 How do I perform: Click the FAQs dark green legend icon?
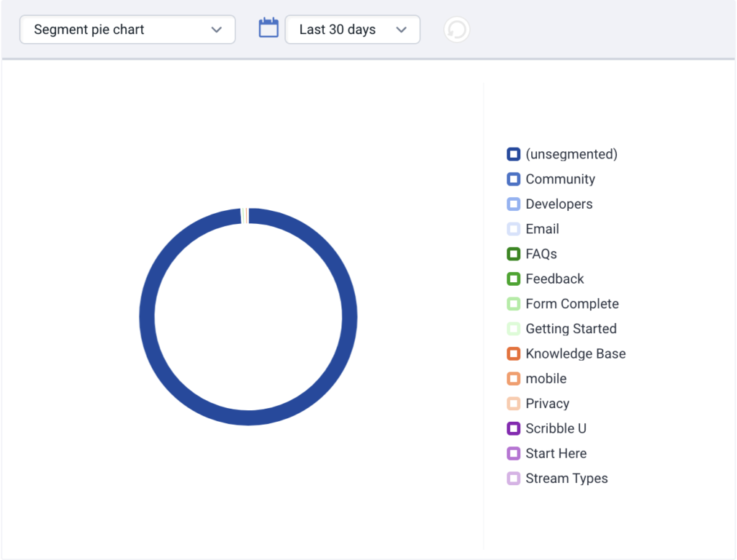point(513,254)
